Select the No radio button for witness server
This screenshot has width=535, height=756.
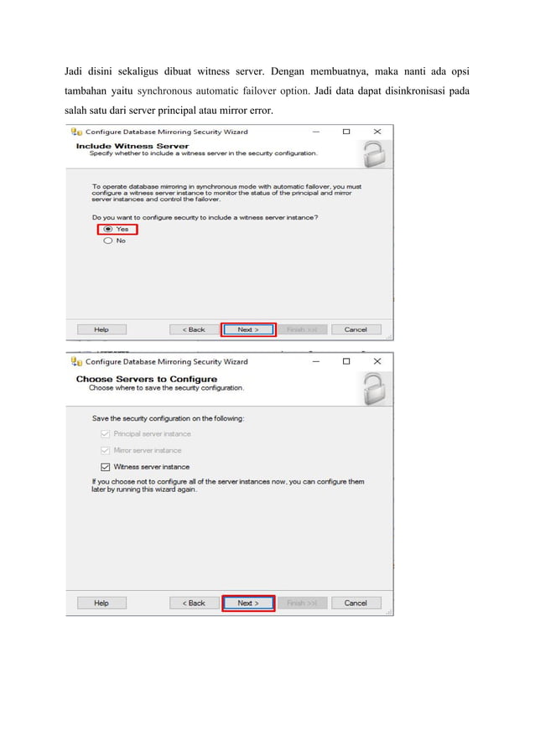coord(108,241)
